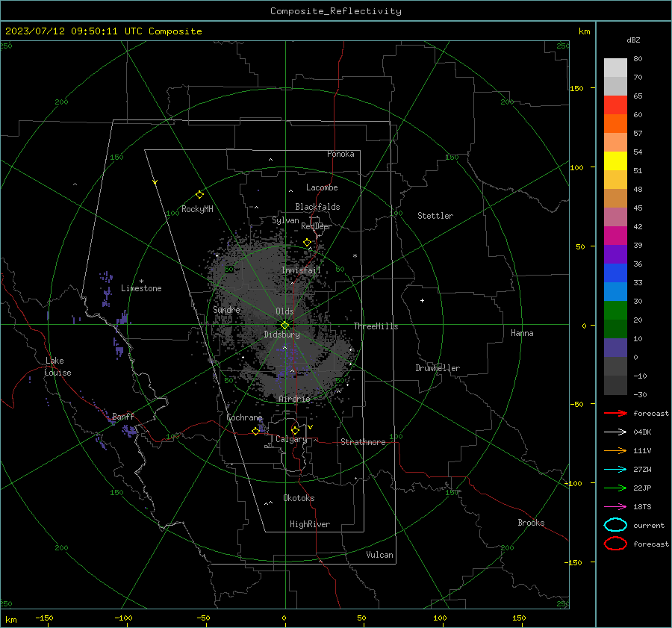The height and width of the screenshot is (628, 672).
Task: Select the Ponoka map label
Action: (340, 154)
